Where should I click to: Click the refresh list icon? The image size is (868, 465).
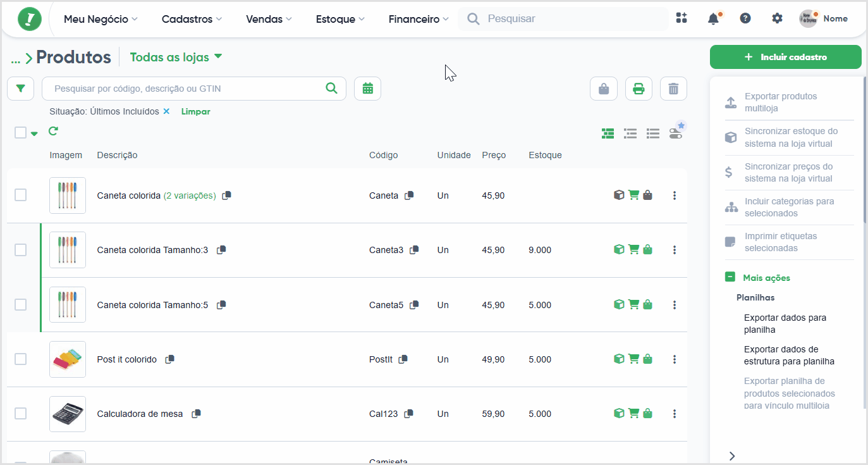[53, 131]
